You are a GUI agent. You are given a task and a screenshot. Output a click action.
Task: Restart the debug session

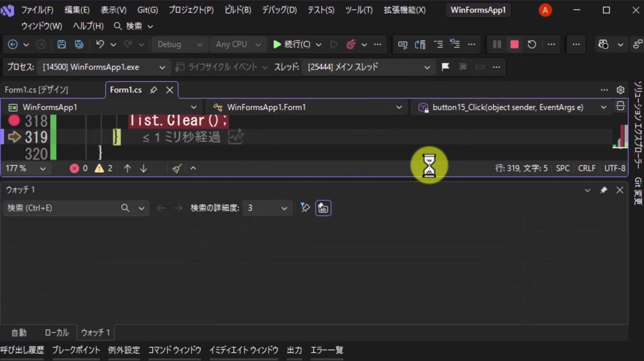[532, 44]
